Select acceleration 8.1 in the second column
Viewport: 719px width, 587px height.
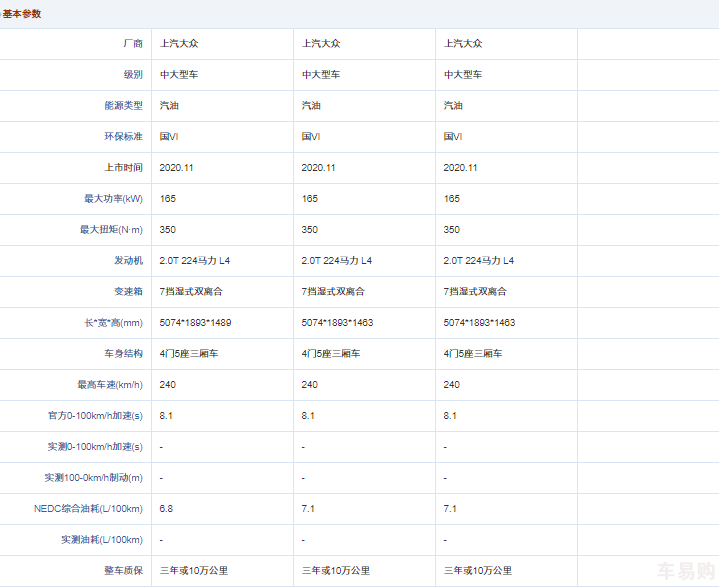308,416
